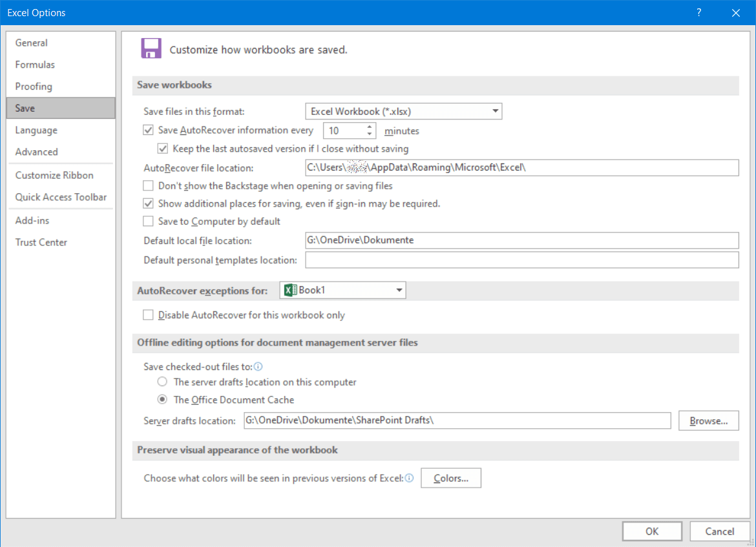Click the Cancel button
This screenshot has height=547, width=756.
(719, 531)
